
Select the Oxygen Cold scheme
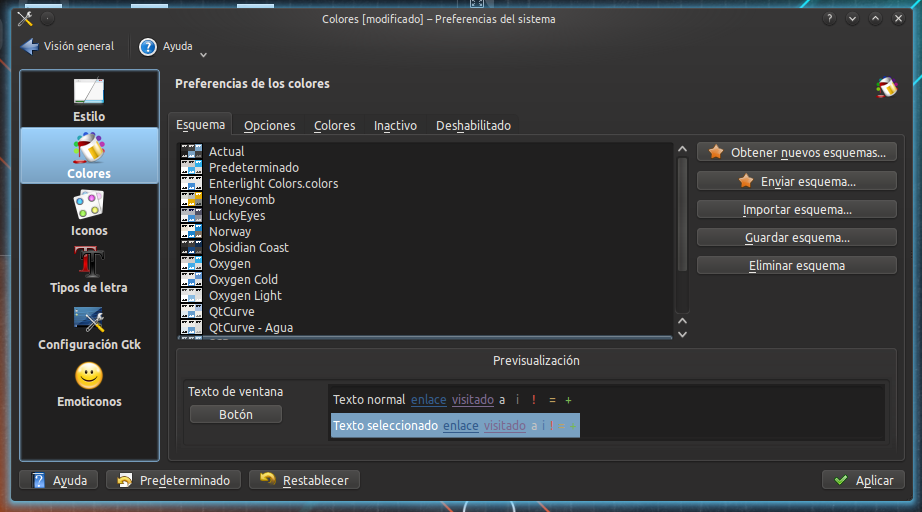(x=426, y=280)
